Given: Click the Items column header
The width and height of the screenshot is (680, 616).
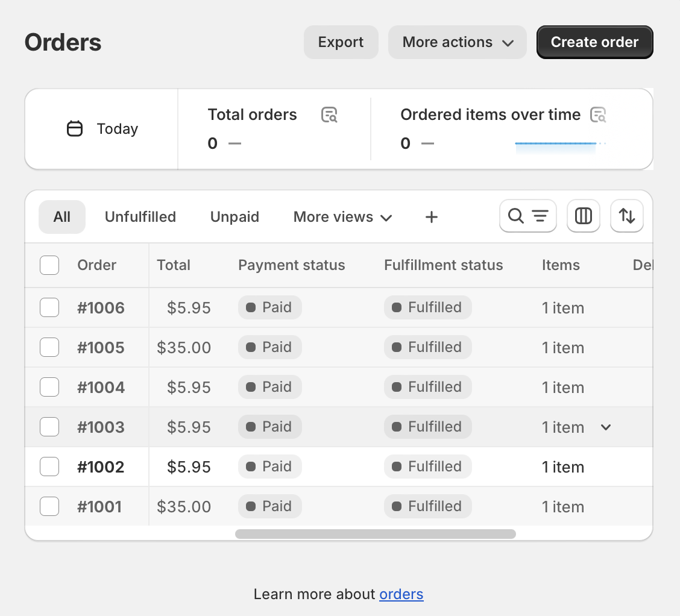Looking at the screenshot, I should click(561, 265).
